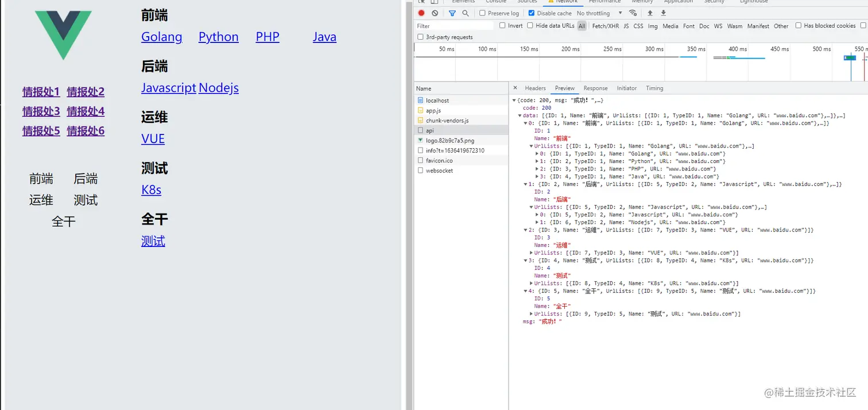Screen dimensions: 868x410
Task: Switch to Headers tab
Action: (535, 88)
